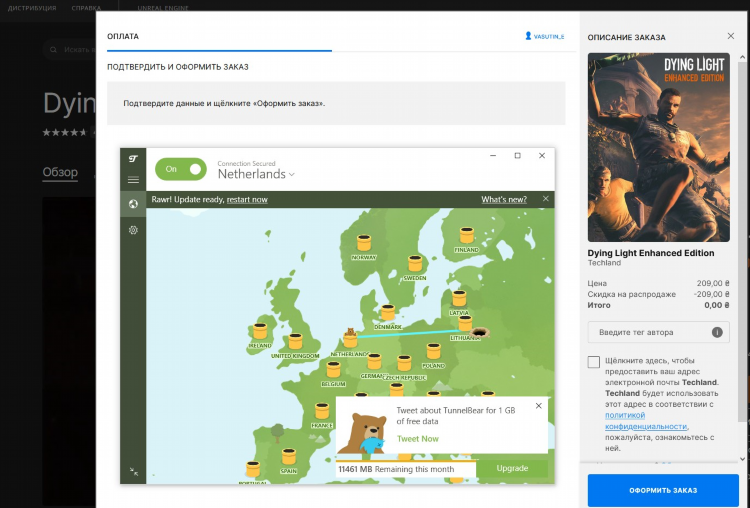Close the order description panel

point(730,36)
